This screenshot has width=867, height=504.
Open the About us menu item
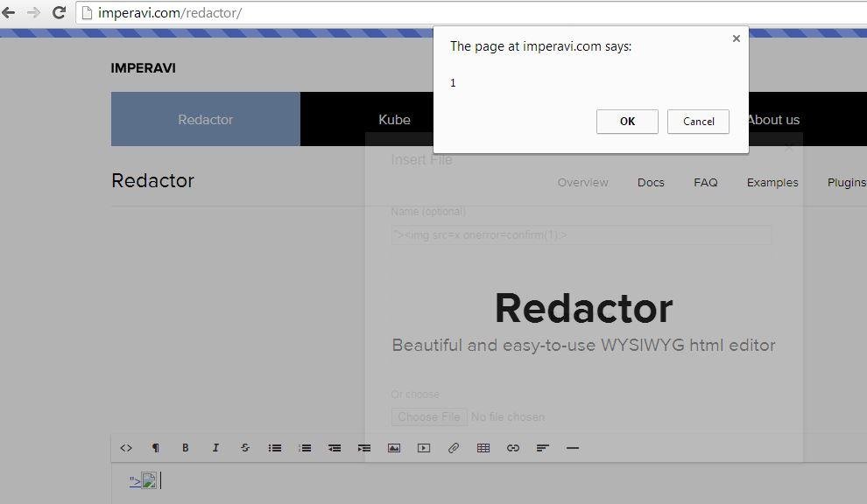773,120
